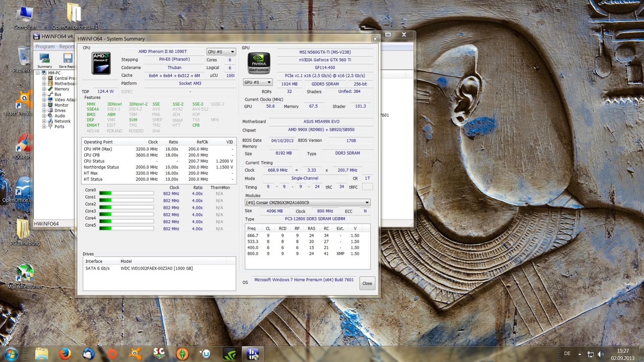Launch Thunderbird from the taskbar
Image resolution: width=644 pixels, height=362 pixels.
(88, 354)
